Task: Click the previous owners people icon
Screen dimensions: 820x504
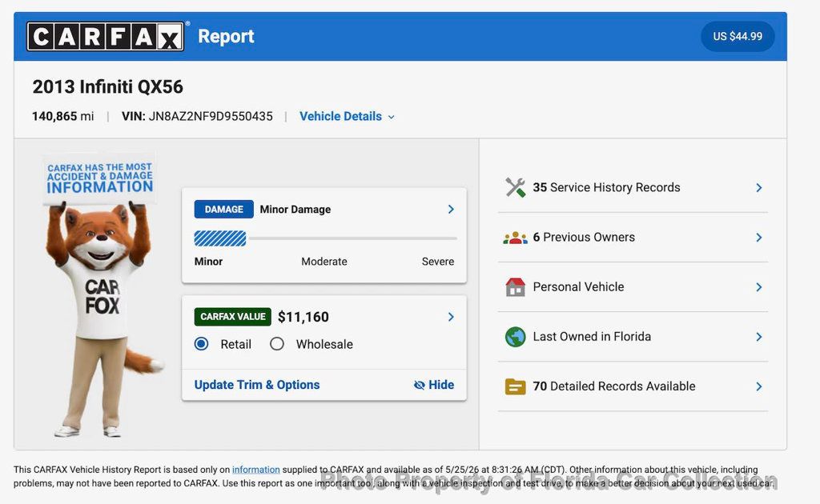Action: pyautogui.click(x=515, y=238)
